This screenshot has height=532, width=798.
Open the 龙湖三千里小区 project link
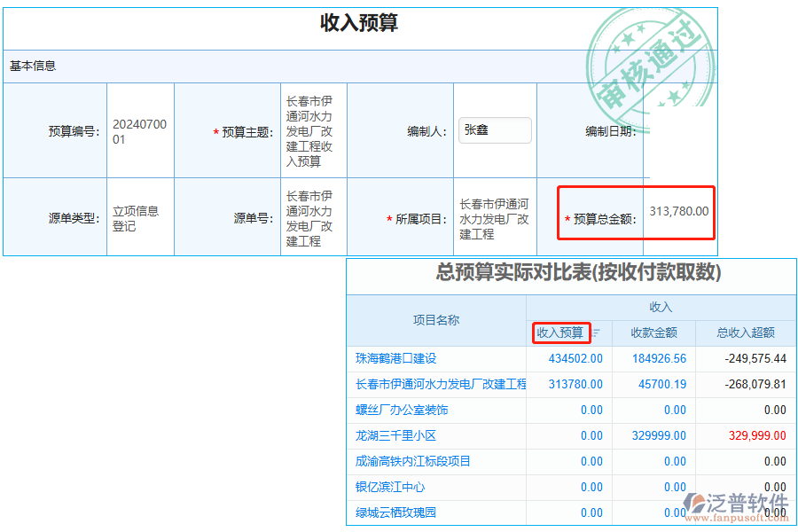click(x=396, y=435)
